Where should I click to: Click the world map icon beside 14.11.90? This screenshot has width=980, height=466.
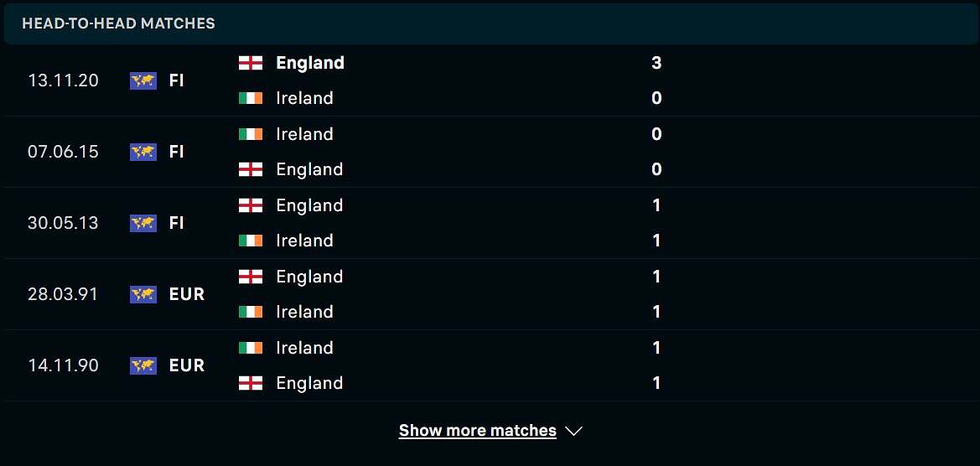[x=143, y=365]
